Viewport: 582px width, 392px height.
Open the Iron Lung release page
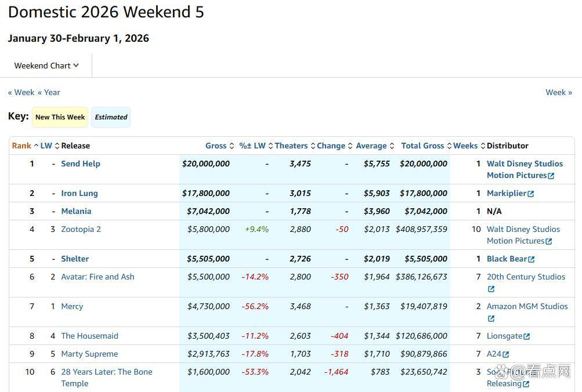click(x=79, y=193)
